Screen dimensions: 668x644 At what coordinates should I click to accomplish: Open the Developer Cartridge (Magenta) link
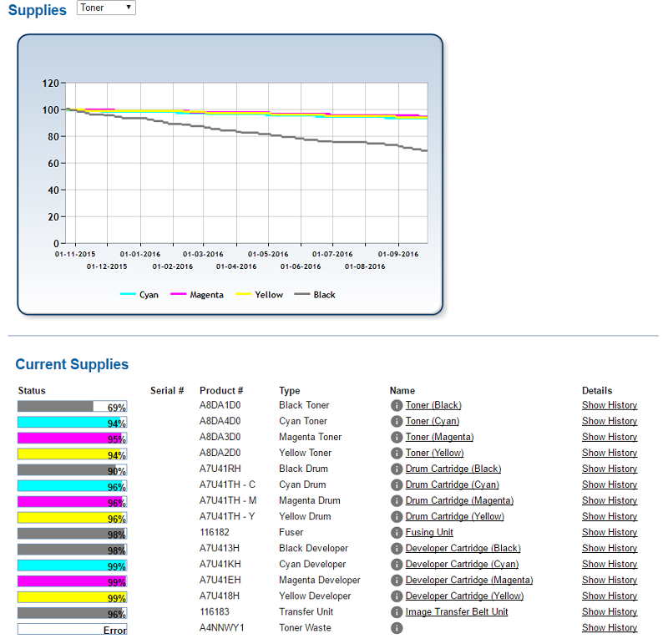click(469, 580)
